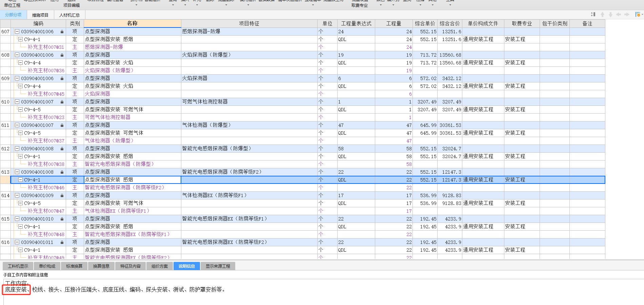The width and height of the screenshot is (644, 305).
Task: Select the 说明信息 bottom tab
Action: point(186,266)
